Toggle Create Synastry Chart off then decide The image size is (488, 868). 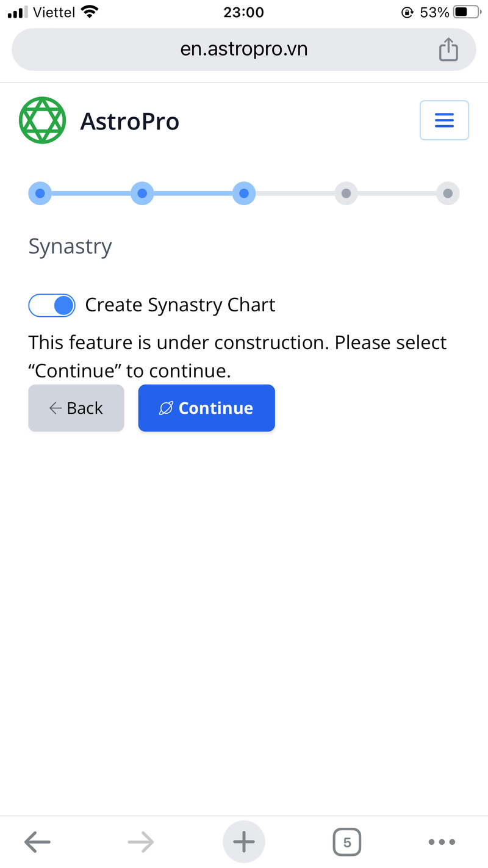52,305
